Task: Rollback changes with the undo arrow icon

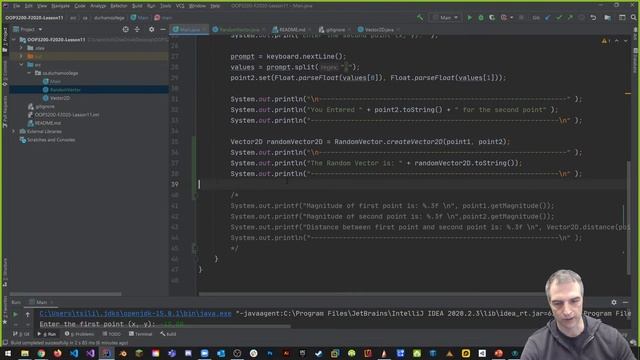Action: click(593, 18)
